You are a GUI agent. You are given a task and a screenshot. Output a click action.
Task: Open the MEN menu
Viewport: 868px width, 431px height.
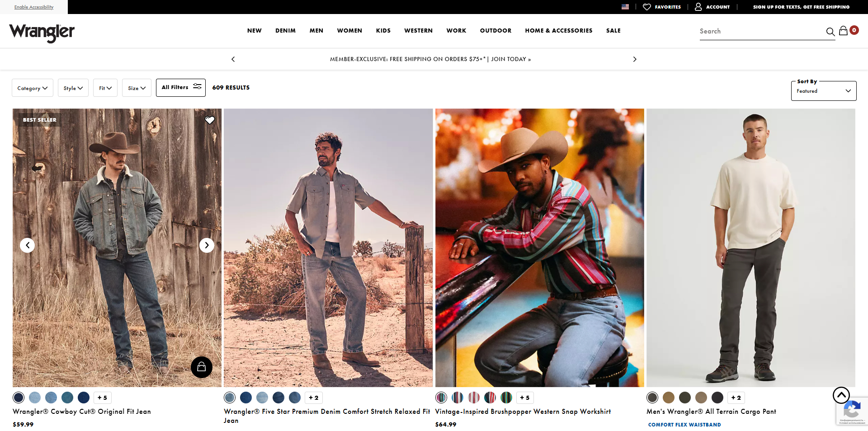click(316, 31)
